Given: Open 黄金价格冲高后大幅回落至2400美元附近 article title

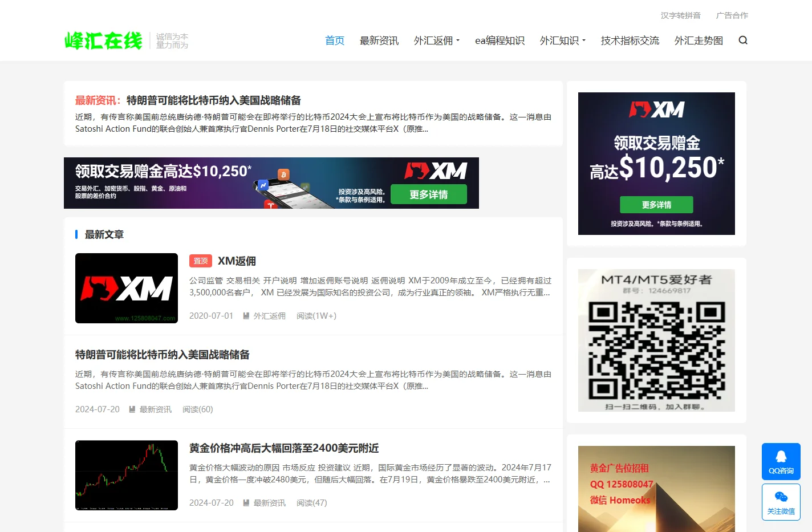Looking at the screenshot, I should [x=284, y=448].
